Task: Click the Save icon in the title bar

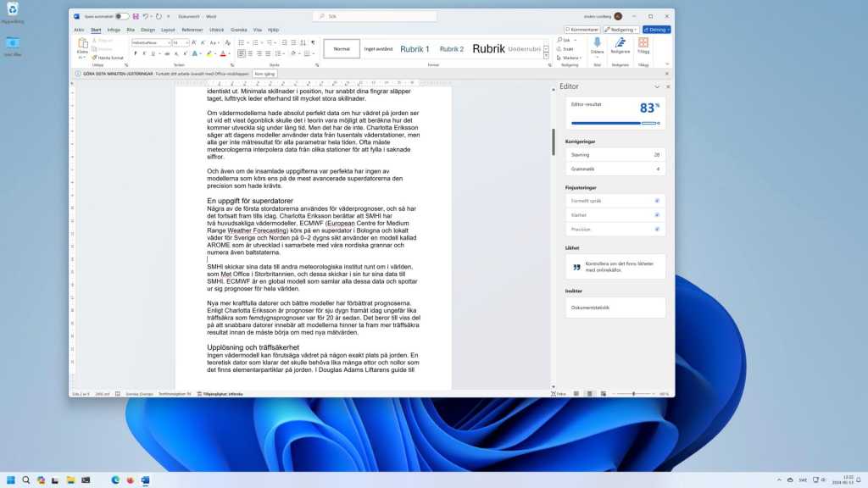Action: [136, 17]
